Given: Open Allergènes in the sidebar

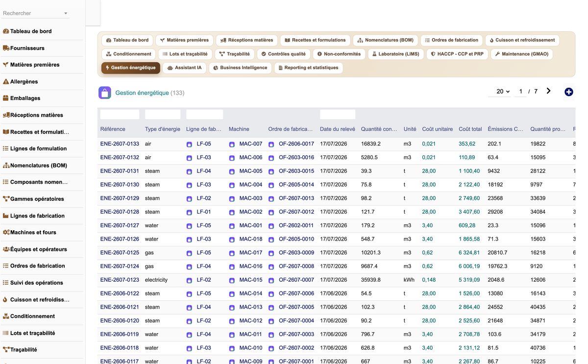Looking at the screenshot, I should click(21, 82).
